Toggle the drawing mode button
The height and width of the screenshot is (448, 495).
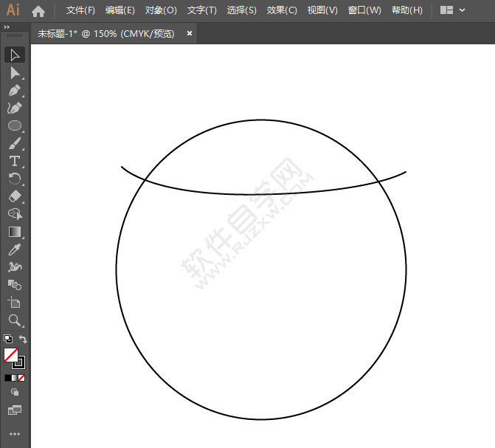point(15,393)
